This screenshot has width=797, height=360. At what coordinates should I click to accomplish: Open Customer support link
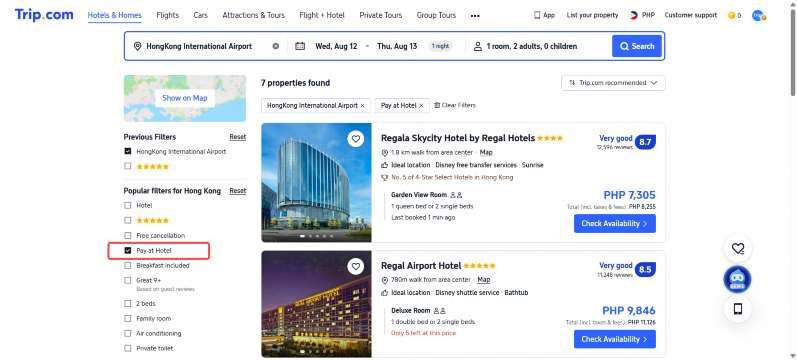coord(691,15)
